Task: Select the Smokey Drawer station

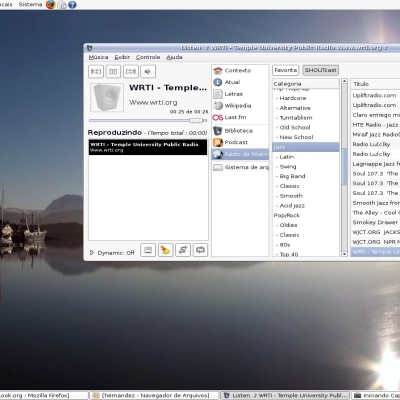Action: [x=375, y=222]
